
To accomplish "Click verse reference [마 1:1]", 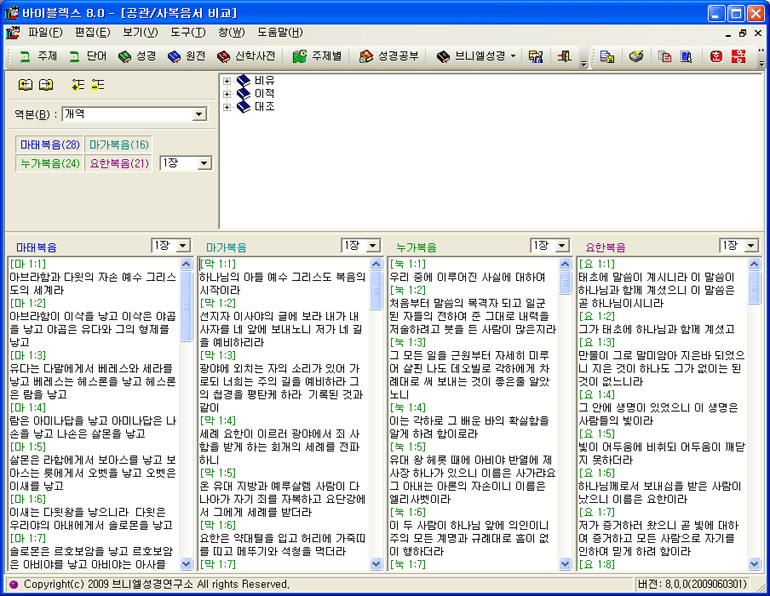I will (x=28, y=264).
